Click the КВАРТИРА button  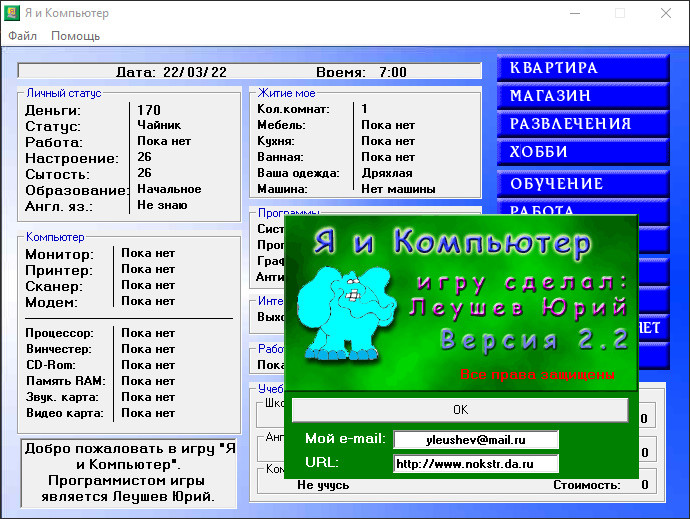coord(583,68)
